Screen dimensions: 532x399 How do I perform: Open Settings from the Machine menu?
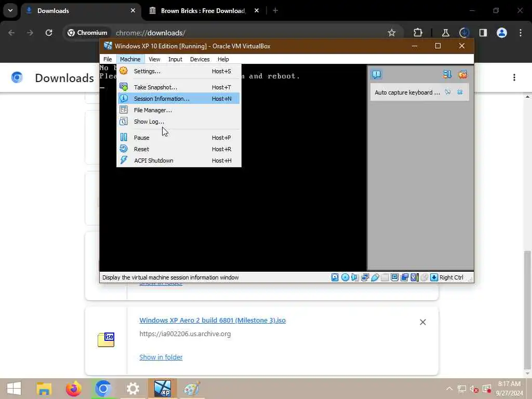click(x=179, y=71)
